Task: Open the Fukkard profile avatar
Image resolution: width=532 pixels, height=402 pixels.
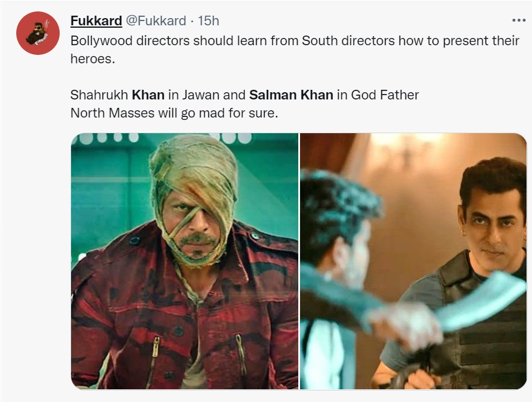Action: coord(37,33)
